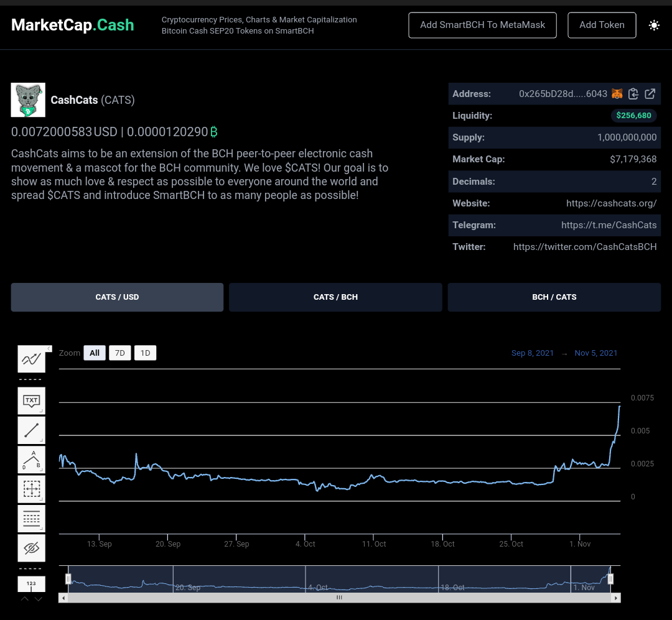Click the $256,680 liquidity badge
The width and height of the screenshot is (672, 620).
(633, 115)
